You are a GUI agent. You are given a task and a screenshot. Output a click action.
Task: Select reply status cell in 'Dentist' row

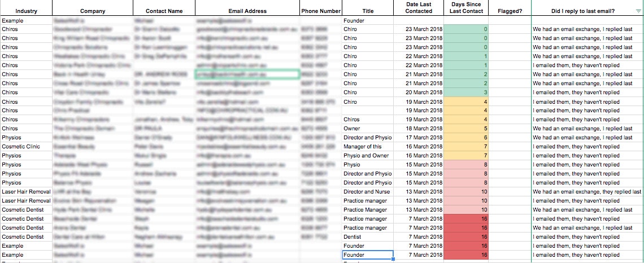tap(588, 236)
